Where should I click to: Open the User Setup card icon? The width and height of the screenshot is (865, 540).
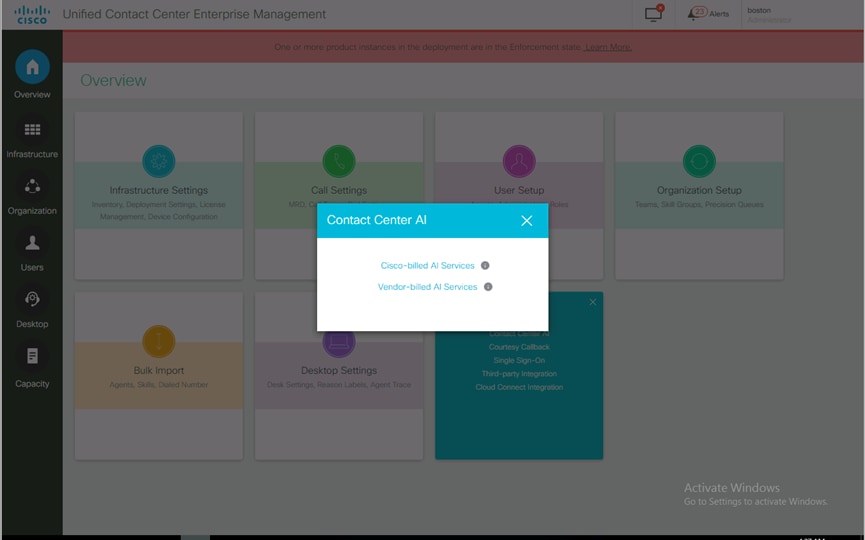519,161
